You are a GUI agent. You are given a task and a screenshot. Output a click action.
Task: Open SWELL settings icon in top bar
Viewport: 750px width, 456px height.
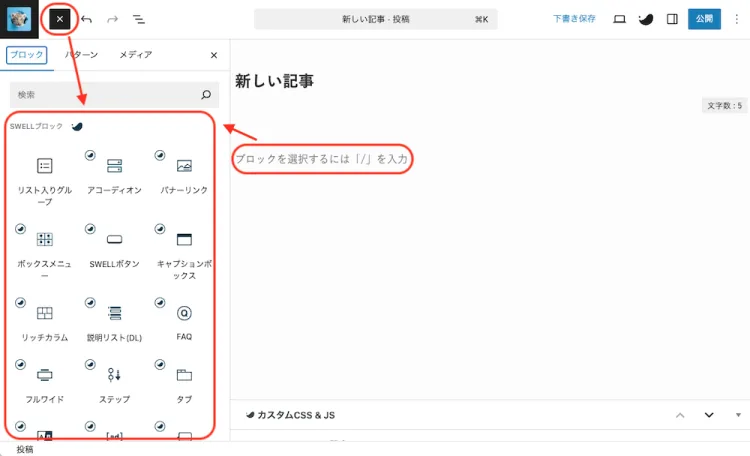646,19
